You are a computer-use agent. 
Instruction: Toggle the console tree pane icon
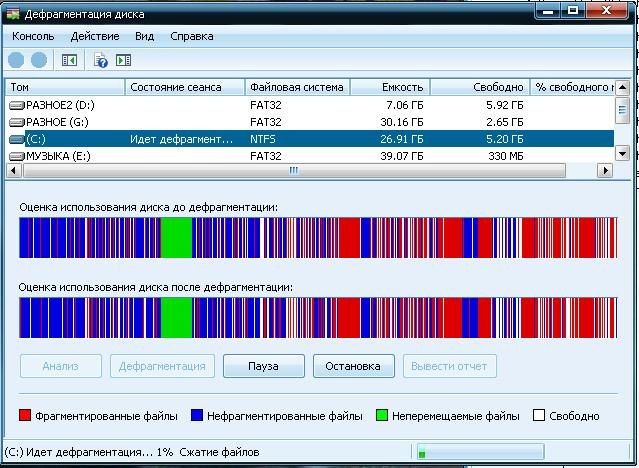[x=69, y=61]
